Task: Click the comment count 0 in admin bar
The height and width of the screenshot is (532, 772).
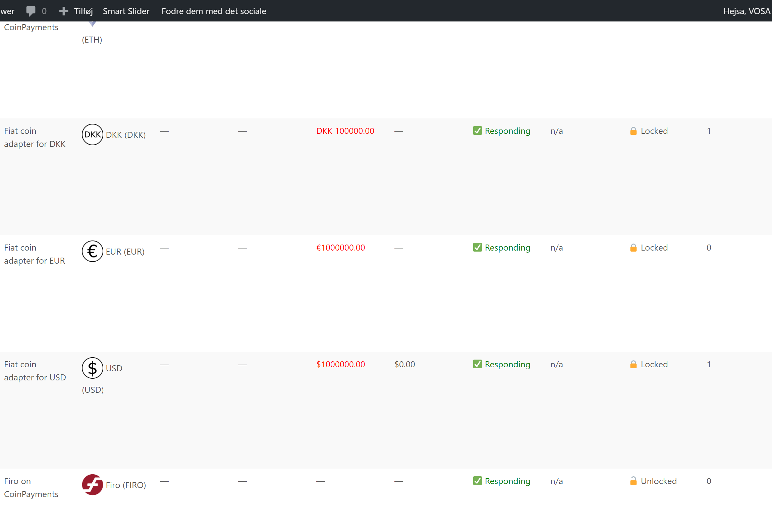Action: (44, 11)
